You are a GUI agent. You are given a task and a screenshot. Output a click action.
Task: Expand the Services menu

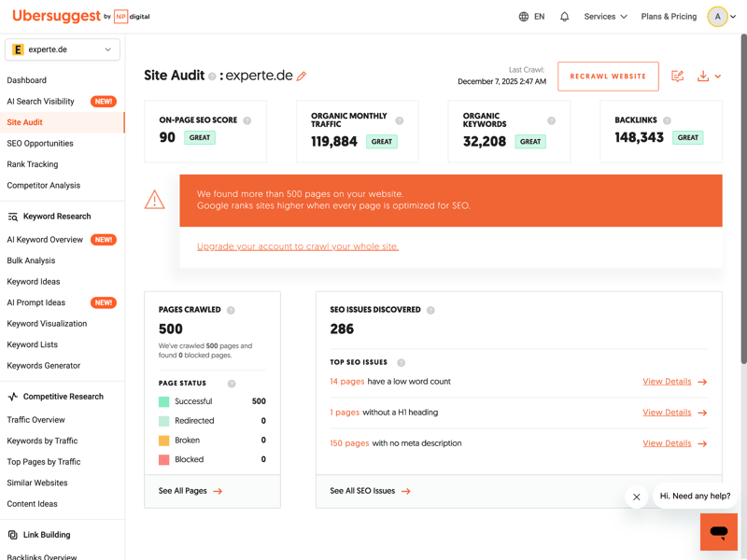(x=605, y=17)
